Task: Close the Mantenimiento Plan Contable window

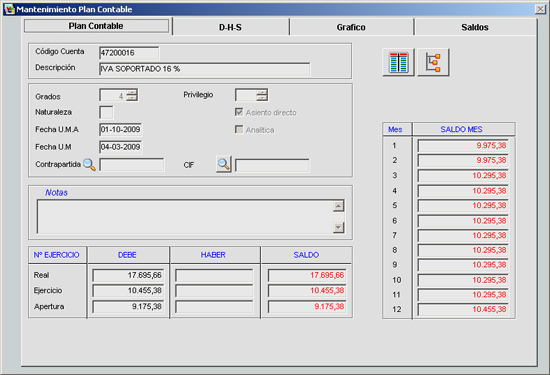Action: 540,9
